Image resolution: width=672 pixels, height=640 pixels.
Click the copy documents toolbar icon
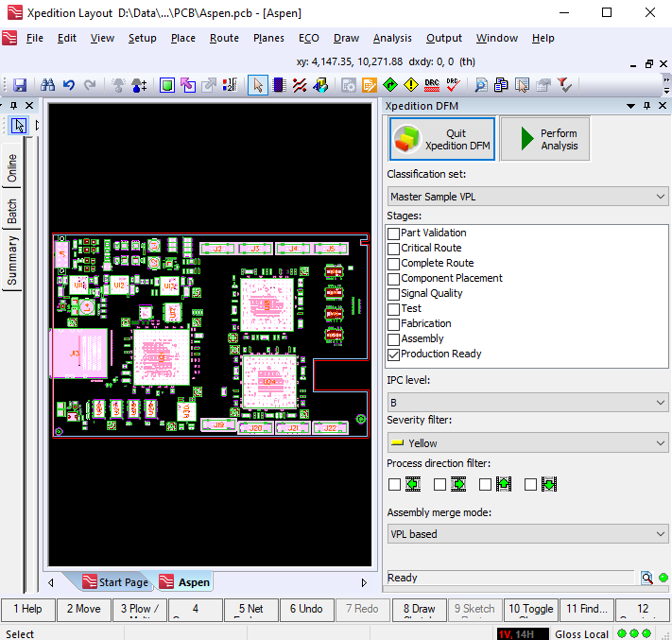click(x=501, y=85)
